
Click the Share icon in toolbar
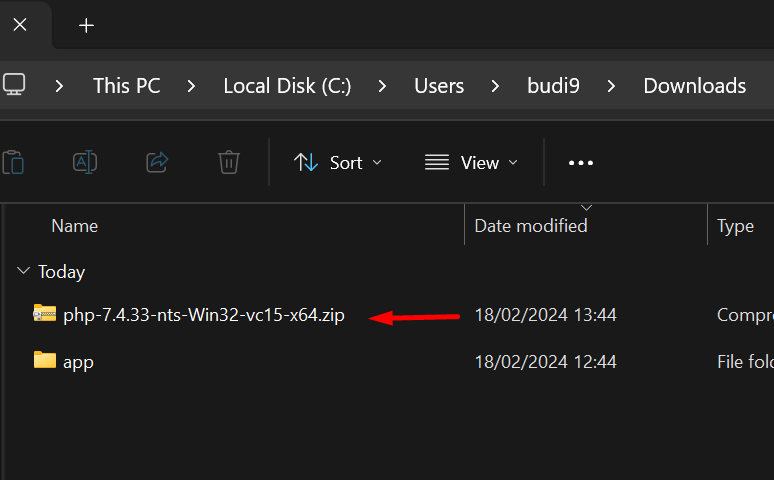tap(157, 162)
